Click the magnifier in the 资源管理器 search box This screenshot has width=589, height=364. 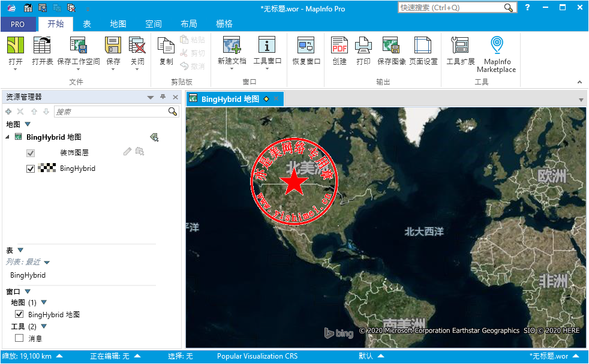tap(172, 112)
